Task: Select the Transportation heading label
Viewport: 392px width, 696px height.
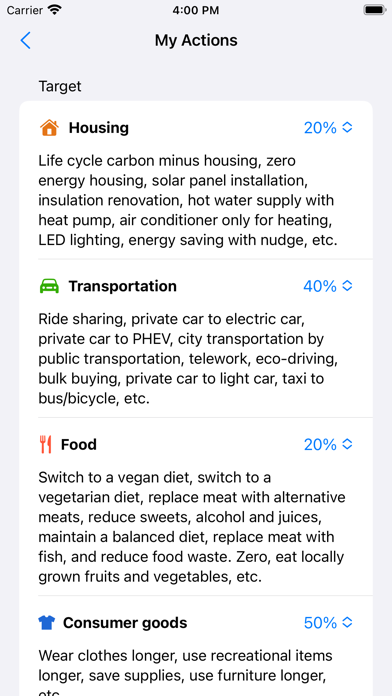Action: pyautogui.click(x=123, y=286)
